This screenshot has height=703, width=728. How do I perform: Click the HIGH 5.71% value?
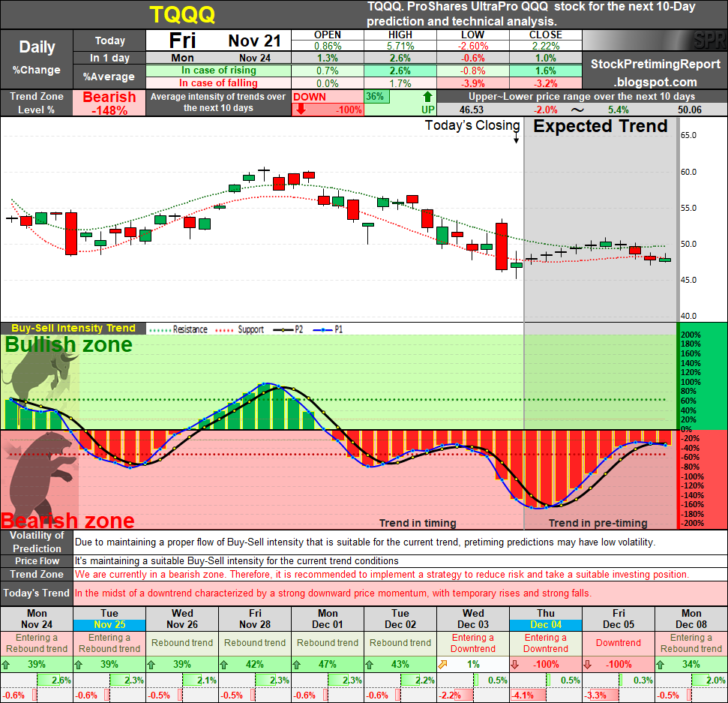click(400, 46)
